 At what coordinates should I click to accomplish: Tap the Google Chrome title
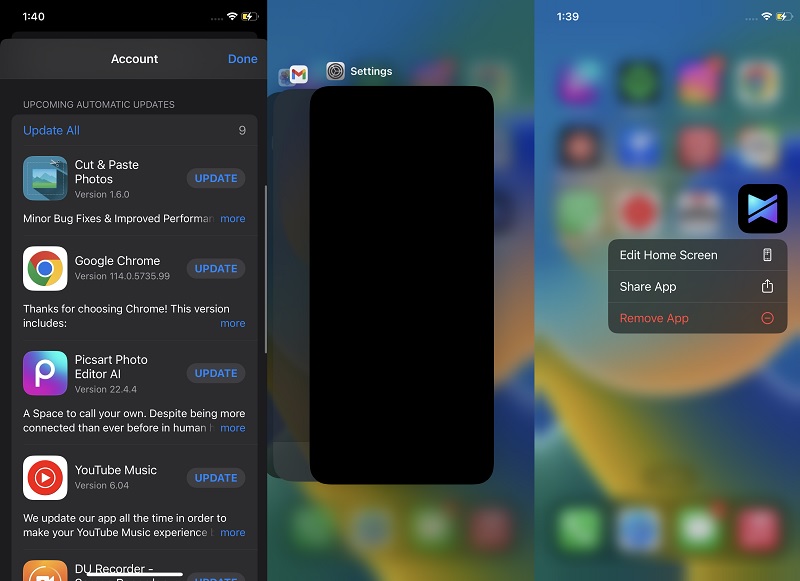point(117,261)
